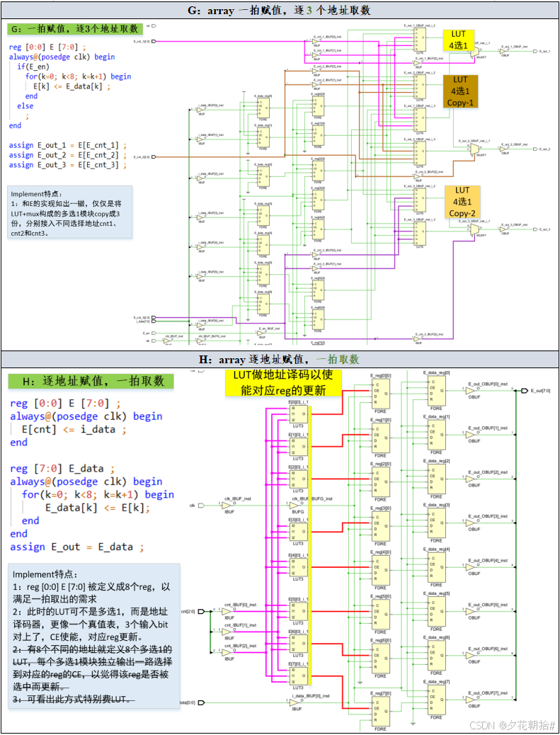Select the E_out_1_OBUF_inst_i_2 LUT6 block
560x735 pixels.
pyautogui.click(x=420, y=40)
